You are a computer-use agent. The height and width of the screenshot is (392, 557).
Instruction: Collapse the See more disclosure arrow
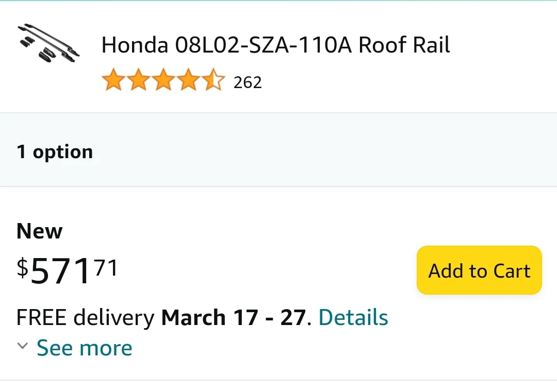pyautogui.click(x=22, y=346)
